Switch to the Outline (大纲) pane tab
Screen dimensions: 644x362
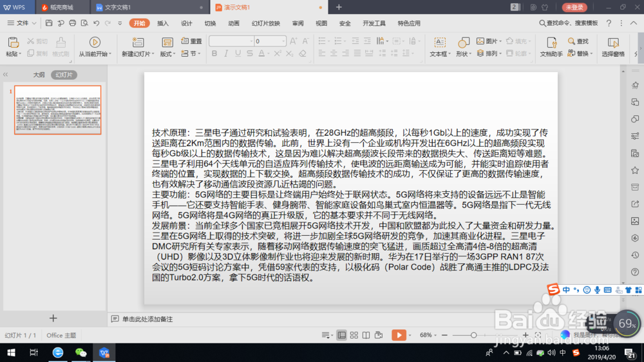[39, 75]
